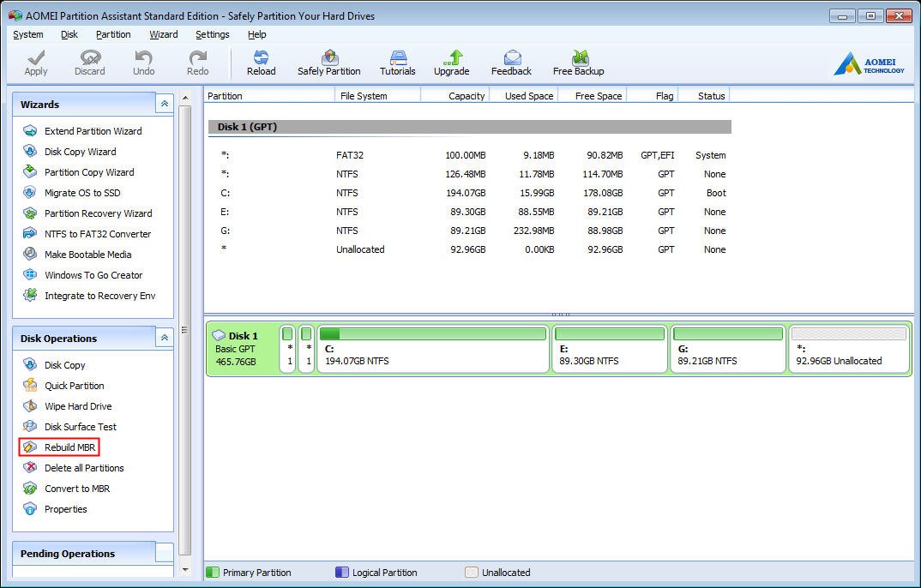Select the E: partition row in list
This screenshot has height=588, width=921.
click(470, 211)
